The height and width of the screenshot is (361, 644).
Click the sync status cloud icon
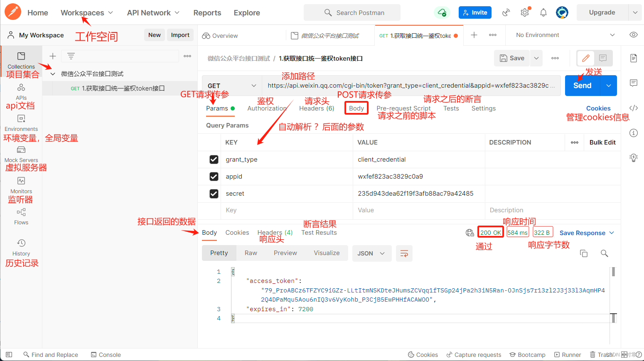[442, 12]
